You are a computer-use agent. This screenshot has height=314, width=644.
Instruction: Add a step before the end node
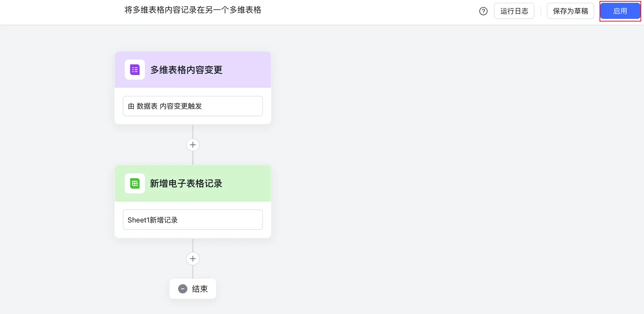tap(193, 259)
